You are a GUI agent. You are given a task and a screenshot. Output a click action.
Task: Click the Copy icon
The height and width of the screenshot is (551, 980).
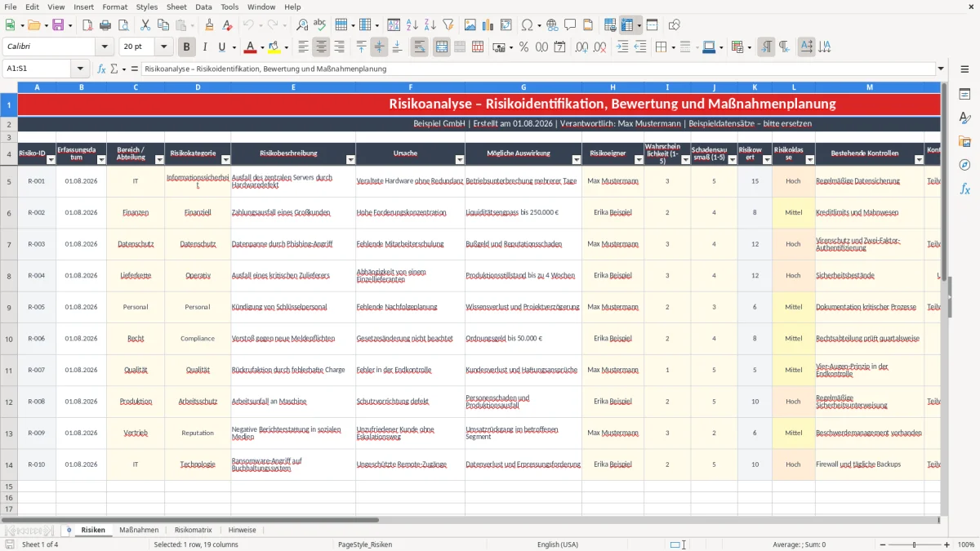pos(163,25)
